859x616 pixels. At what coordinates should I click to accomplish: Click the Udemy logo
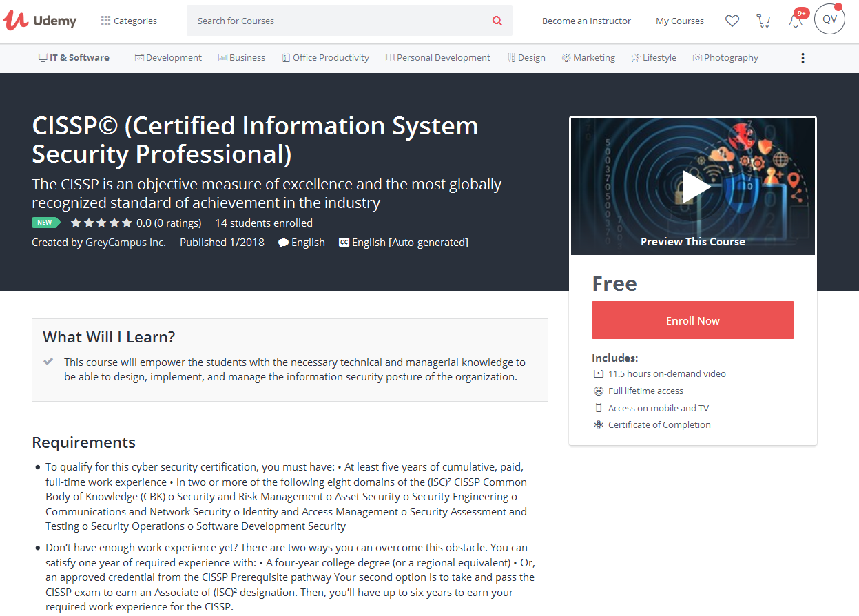pos(40,21)
